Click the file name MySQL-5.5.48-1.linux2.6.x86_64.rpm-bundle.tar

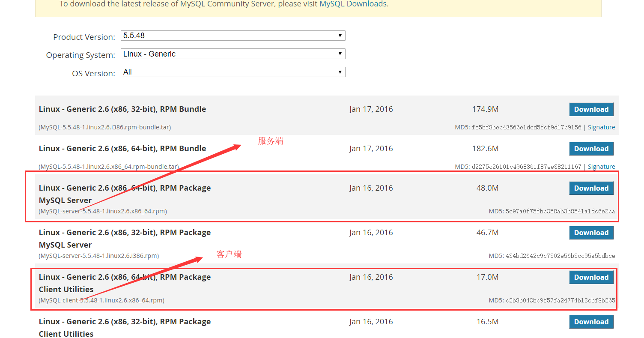[109, 167]
